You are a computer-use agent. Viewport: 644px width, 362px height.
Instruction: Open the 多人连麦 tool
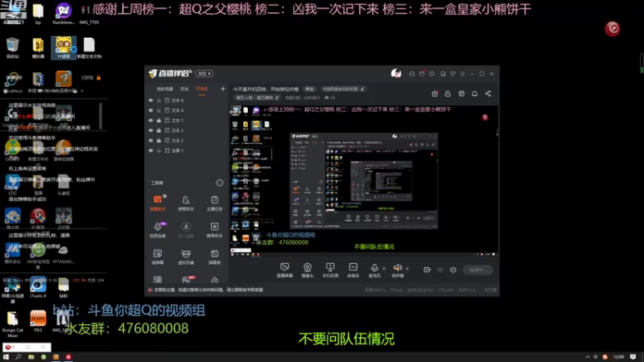coord(186,230)
